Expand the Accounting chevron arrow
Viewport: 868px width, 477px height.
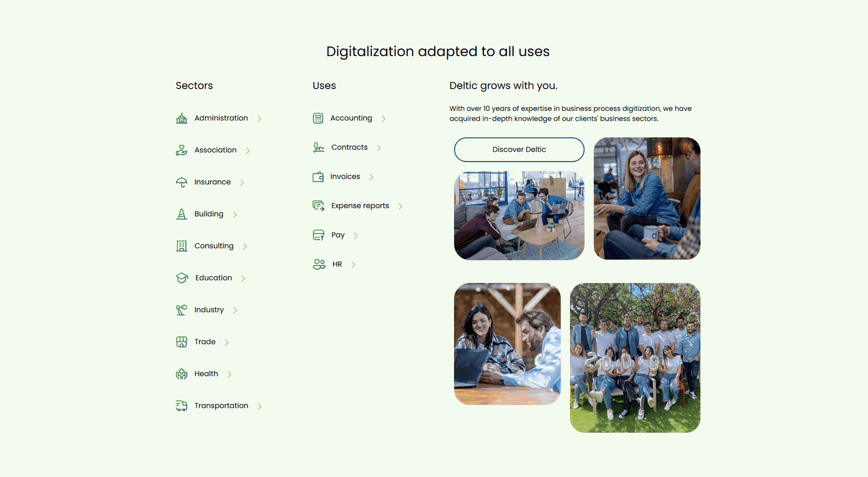383,119
